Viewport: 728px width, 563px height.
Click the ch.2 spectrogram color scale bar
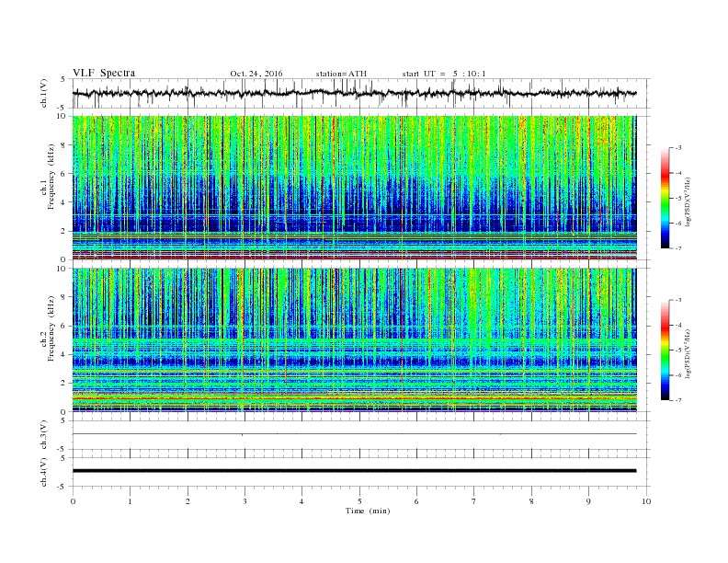click(665, 350)
